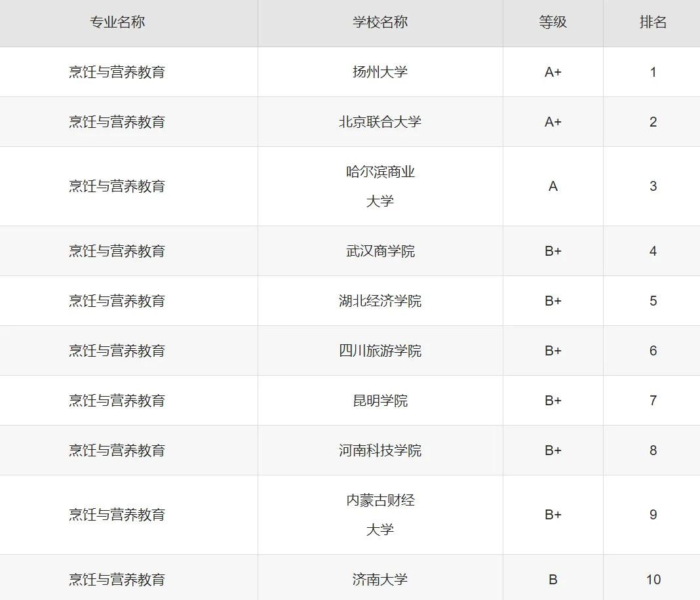
Task: Select the 武汉商学院 entry
Action: coord(380,251)
